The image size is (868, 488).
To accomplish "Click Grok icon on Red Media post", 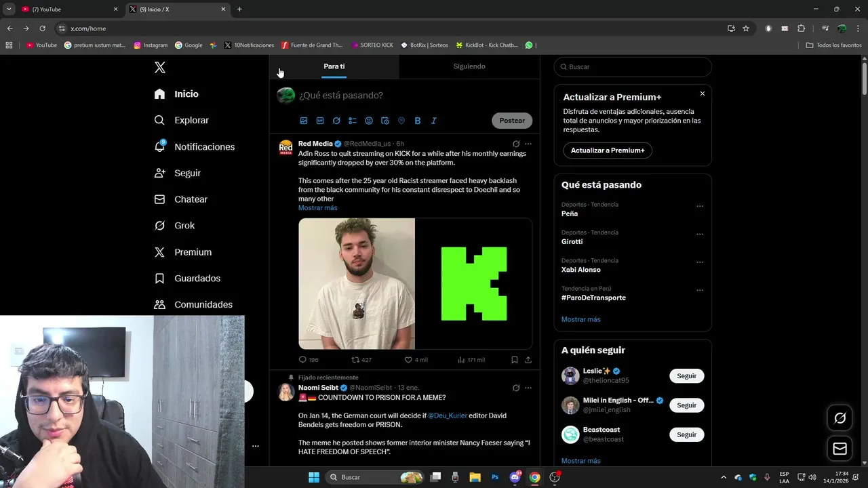I will pos(516,144).
